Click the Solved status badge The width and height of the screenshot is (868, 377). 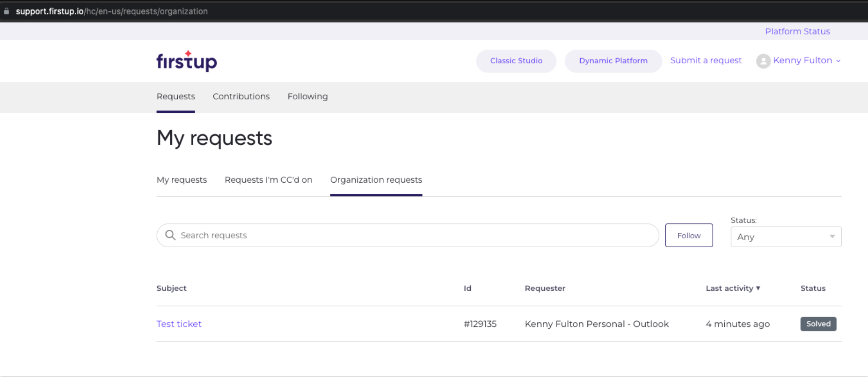point(818,324)
